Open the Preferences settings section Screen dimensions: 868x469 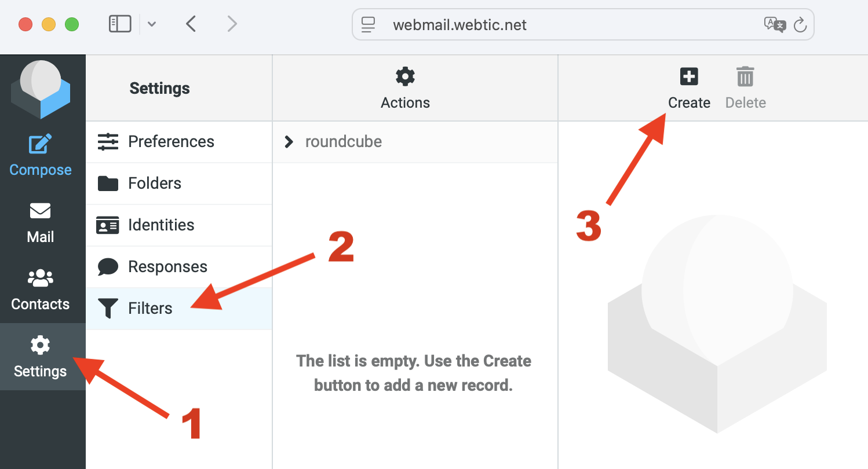tap(179, 142)
